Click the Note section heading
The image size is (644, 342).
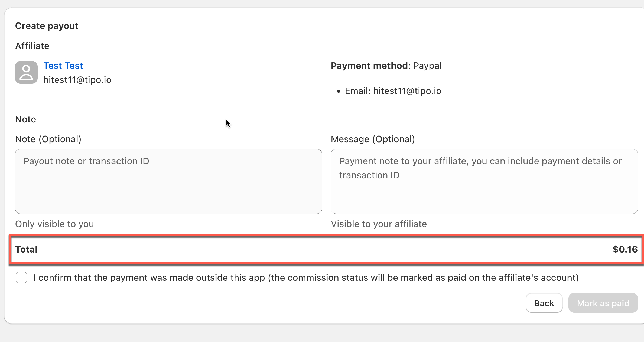(25, 120)
